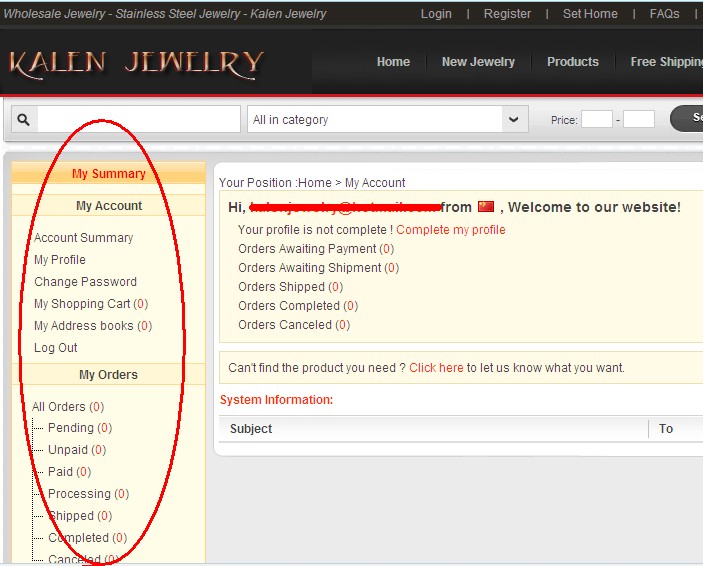The height and width of the screenshot is (566, 703).
Task: Select Unpaid orders in the sidebar tree
Action: coord(77,450)
